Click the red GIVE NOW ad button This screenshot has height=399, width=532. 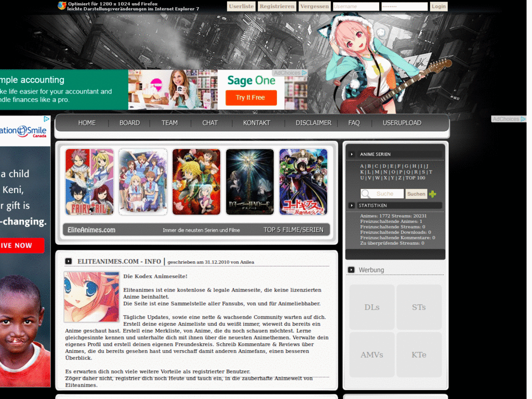[x=21, y=245]
